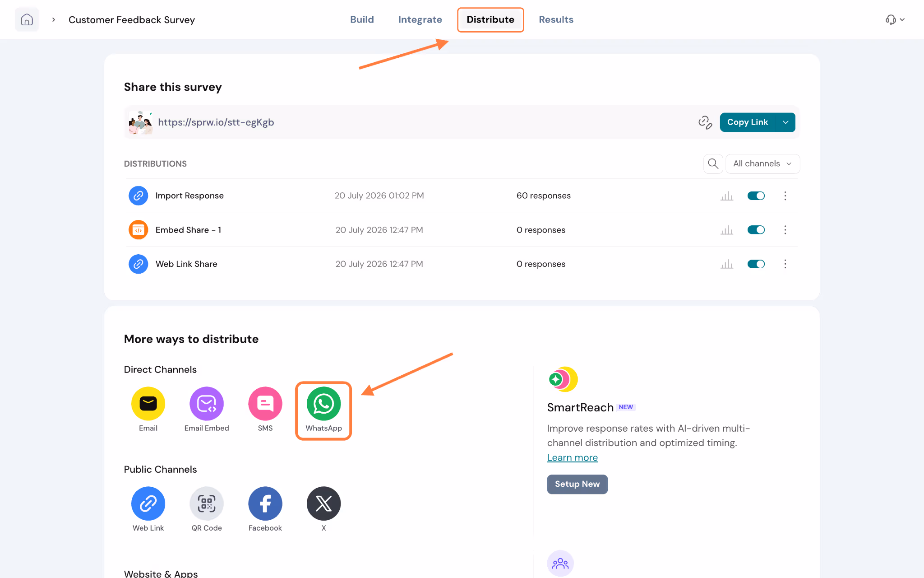
Task: View stats chart for Import Response
Action: (x=726, y=196)
